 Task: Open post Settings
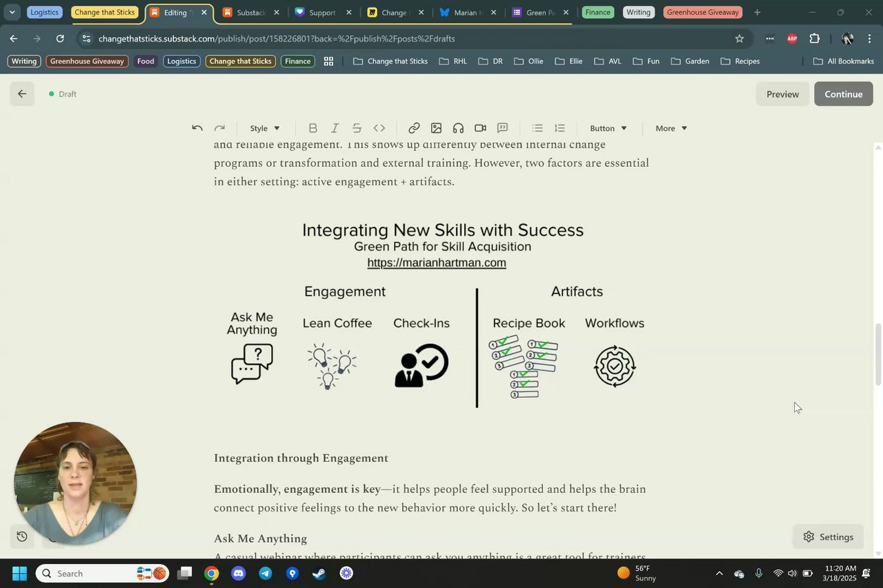(x=828, y=537)
